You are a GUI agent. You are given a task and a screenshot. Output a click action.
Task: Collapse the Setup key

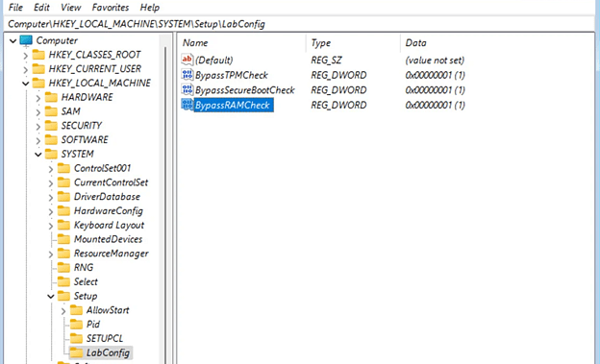pos(51,296)
